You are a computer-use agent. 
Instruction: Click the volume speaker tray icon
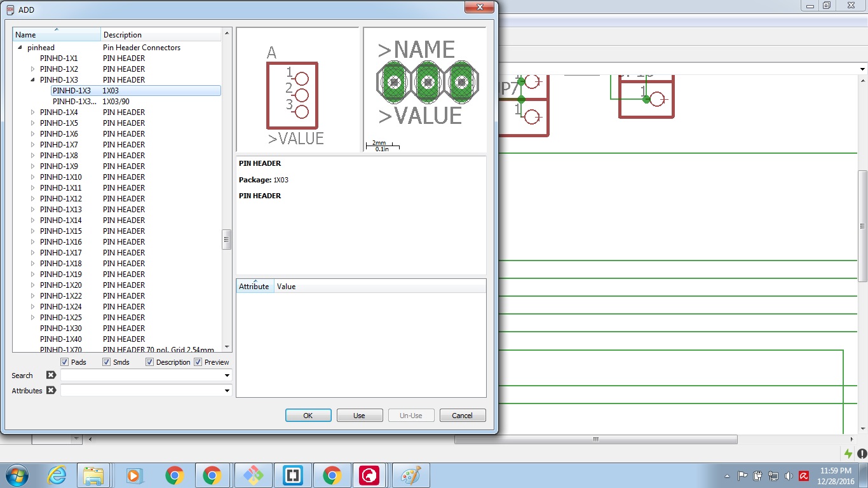[x=788, y=475]
